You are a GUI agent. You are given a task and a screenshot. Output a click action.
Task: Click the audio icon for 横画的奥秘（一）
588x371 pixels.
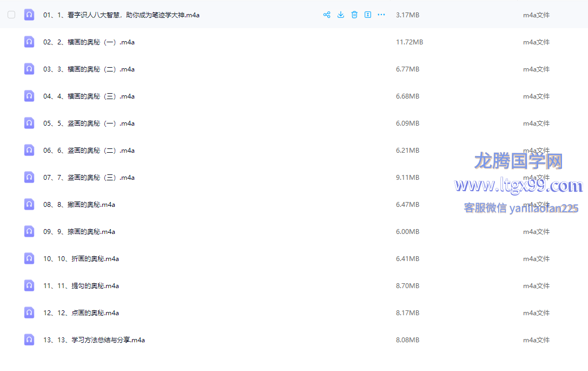29,42
